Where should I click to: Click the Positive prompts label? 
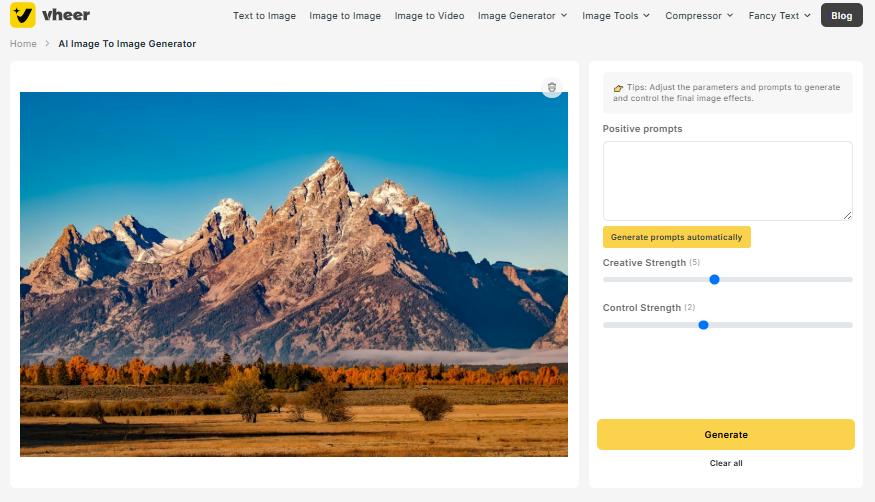point(642,129)
